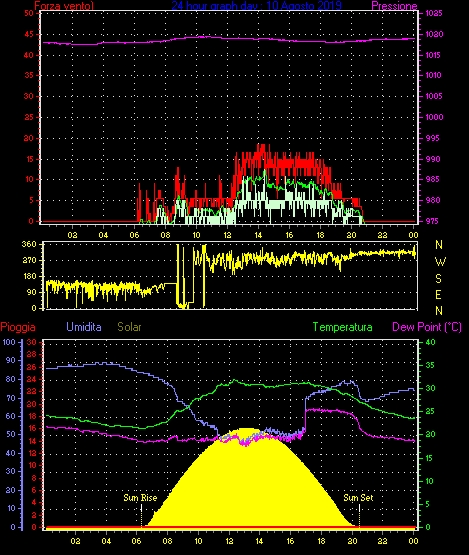Click the N compass letter at top
Screen dimensions: 469x555
pyautogui.click(x=439, y=245)
